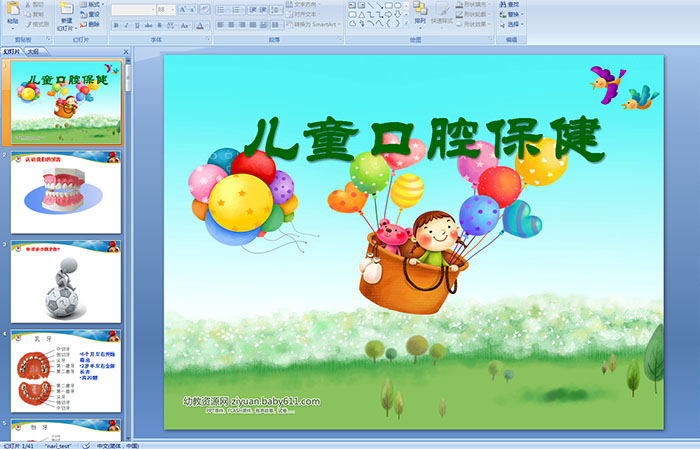Screen dimensions: 700x449
Task: Click the shrink font size icon
Action: pos(193,9)
